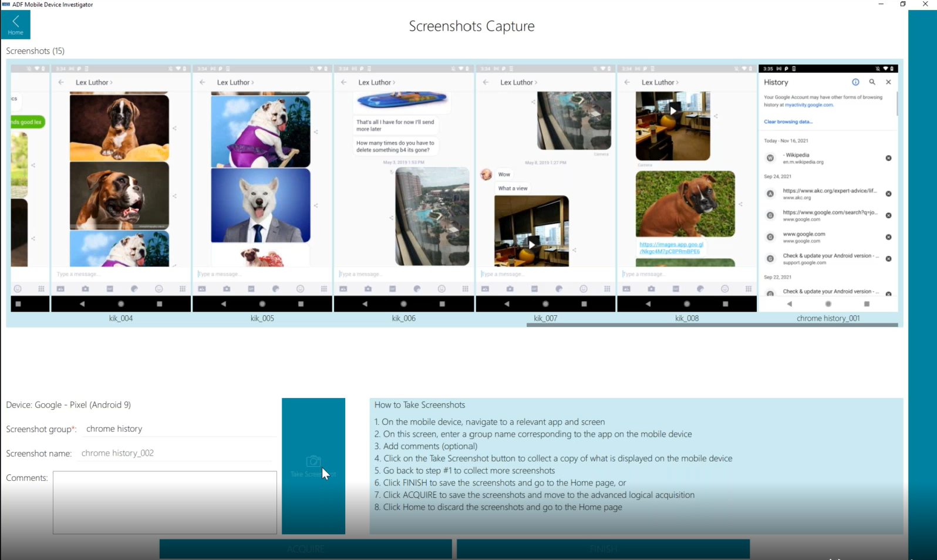Viewport: 937px width, 560px height.
Task: Select the chrome history_001 screenshot thumbnail
Action: (828, 188)
